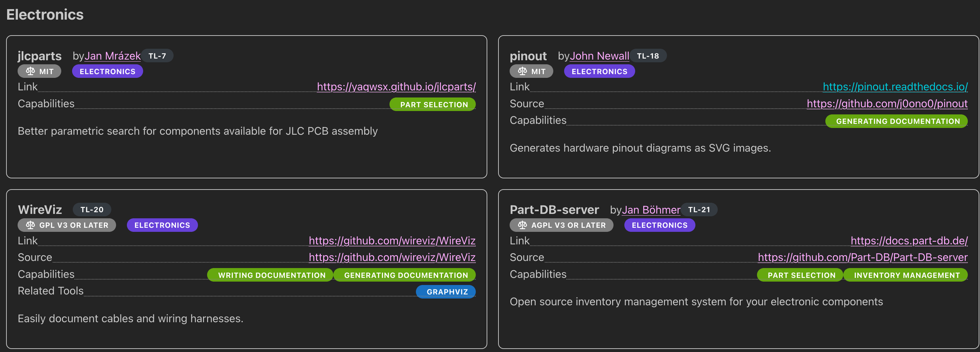Image resolution: width=980 pixels, height=352 pixels.
Task: Select the MIT badge on the pinout card
Action: click(531, 71)
